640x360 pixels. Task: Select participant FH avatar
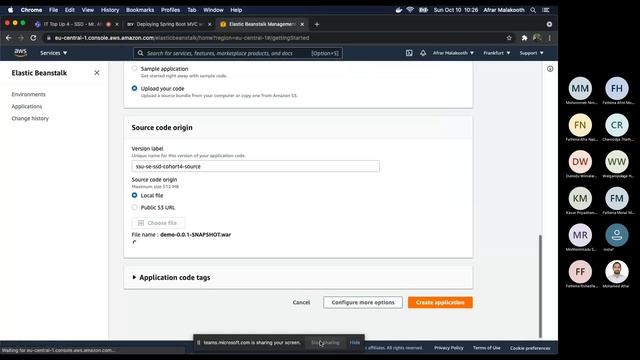(617, 88)
